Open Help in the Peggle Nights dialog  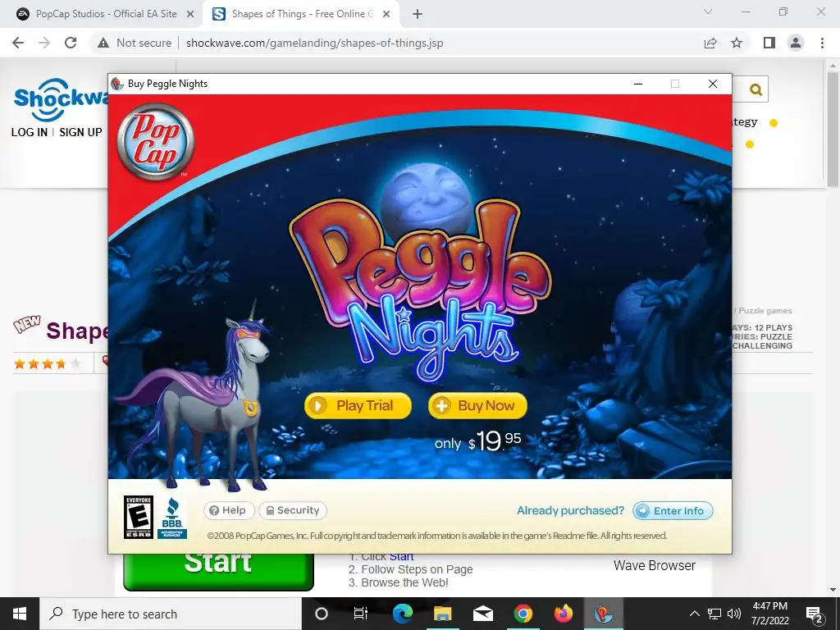point(228,510)
